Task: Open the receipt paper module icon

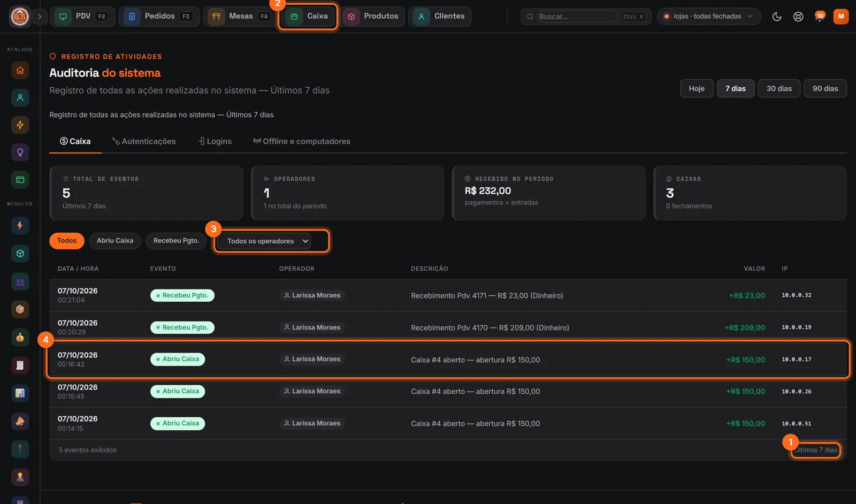Action: [20, 365]
